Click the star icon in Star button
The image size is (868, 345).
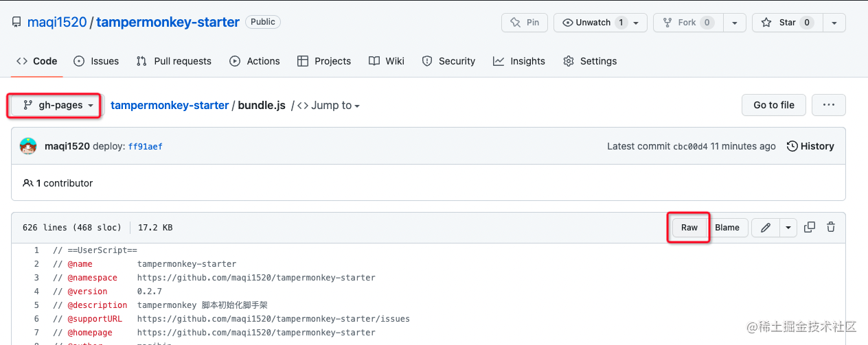click(766, 23)
